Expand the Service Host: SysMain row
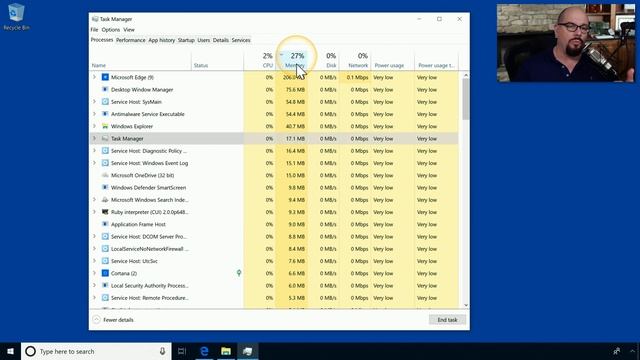 click(x=94, y=102)
